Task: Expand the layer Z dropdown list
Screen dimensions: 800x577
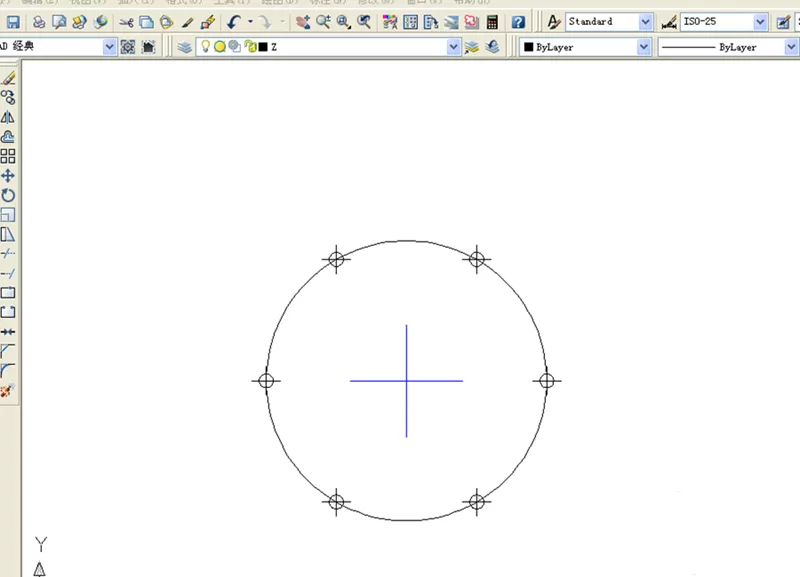Action: click(x=453, y=47)
